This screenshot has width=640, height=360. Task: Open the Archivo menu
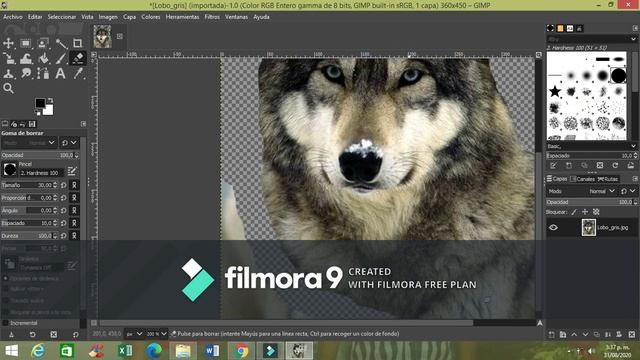tap(13, 17)
